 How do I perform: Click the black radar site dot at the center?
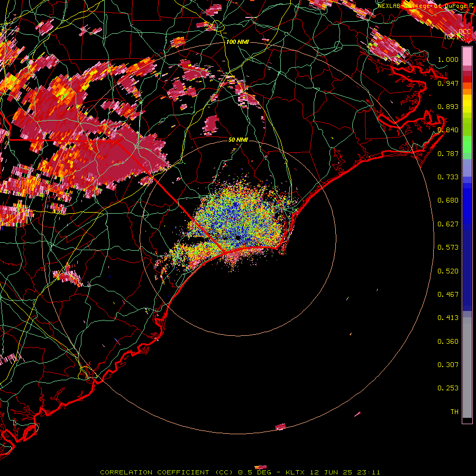tap(238, 237)
